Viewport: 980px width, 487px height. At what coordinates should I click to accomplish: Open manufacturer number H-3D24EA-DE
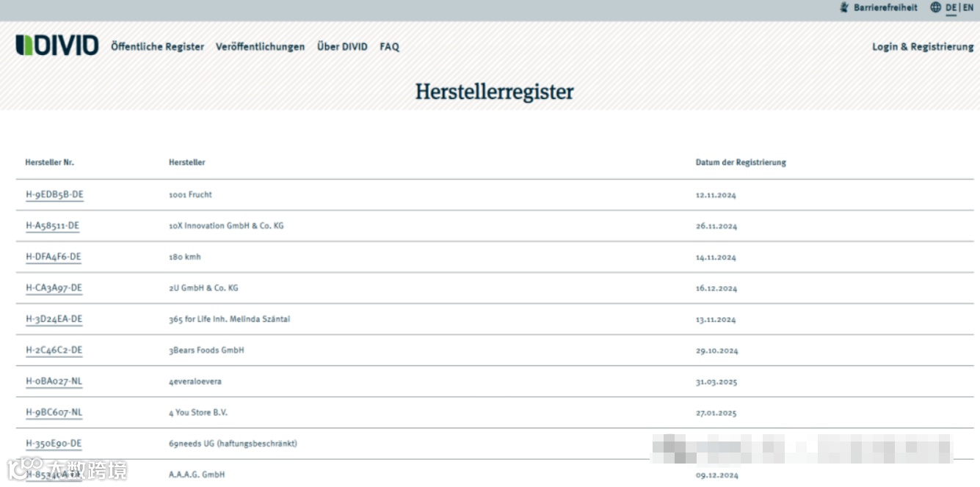(54, 320)
